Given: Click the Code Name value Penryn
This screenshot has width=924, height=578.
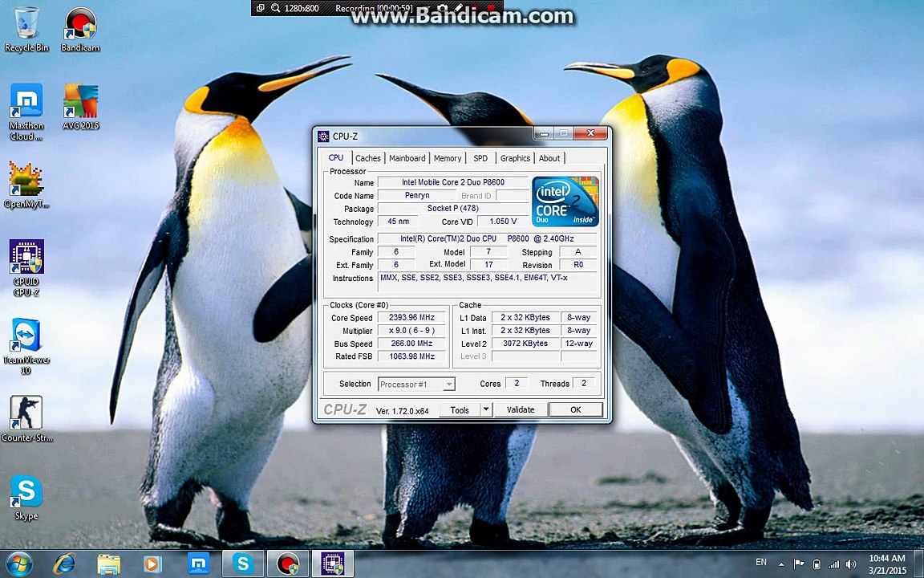Looking at the screenshot, I should (x=416, y=195).
